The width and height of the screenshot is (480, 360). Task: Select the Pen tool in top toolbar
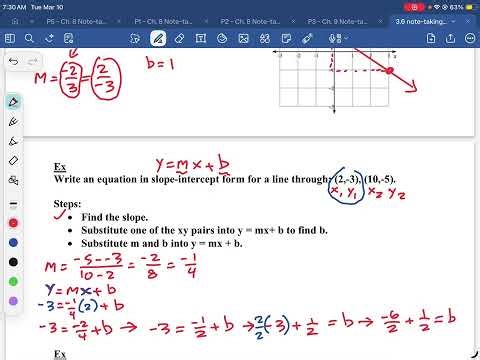pos(158,38)
